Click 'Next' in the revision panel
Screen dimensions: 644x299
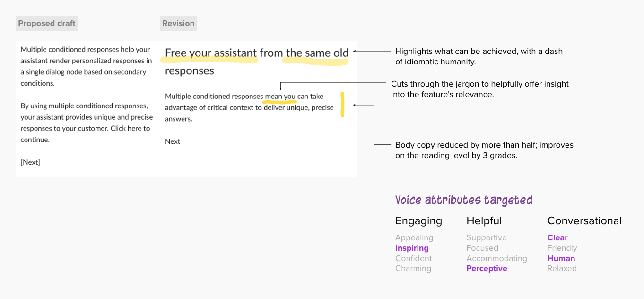point(173,141)
